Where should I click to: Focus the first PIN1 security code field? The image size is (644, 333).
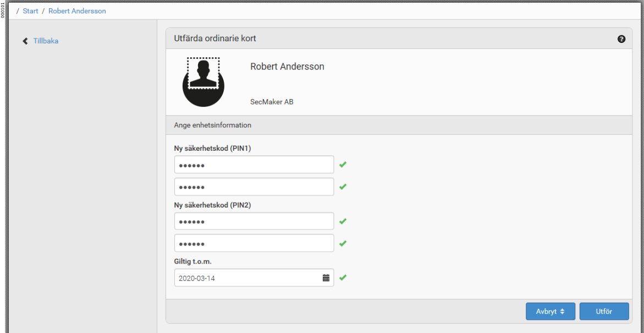[254, 165]
